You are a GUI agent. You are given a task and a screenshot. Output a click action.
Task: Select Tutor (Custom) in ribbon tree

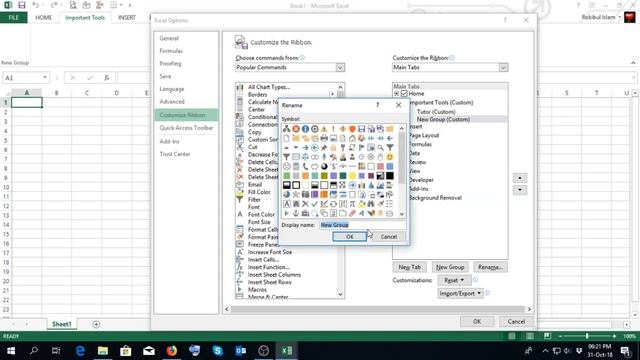436,111
